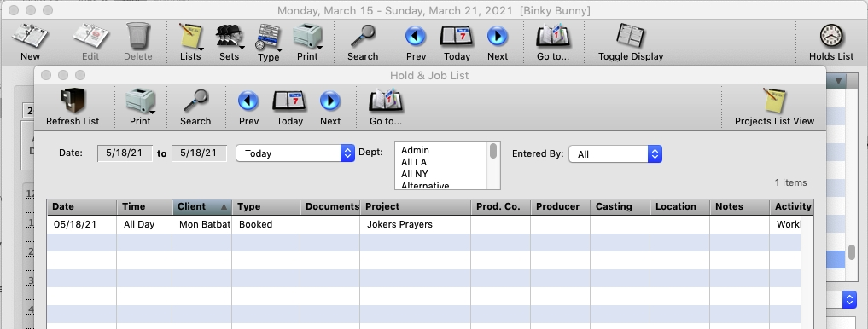Open the Today date range dropdown
The height and width of the screenshot is (329, 868).
click(x=295, y=153)
